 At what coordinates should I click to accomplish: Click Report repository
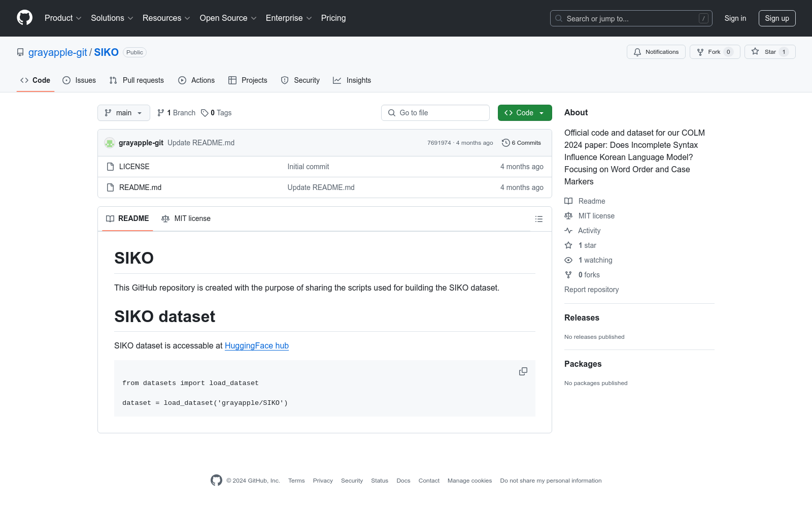[x=592, y=290]
